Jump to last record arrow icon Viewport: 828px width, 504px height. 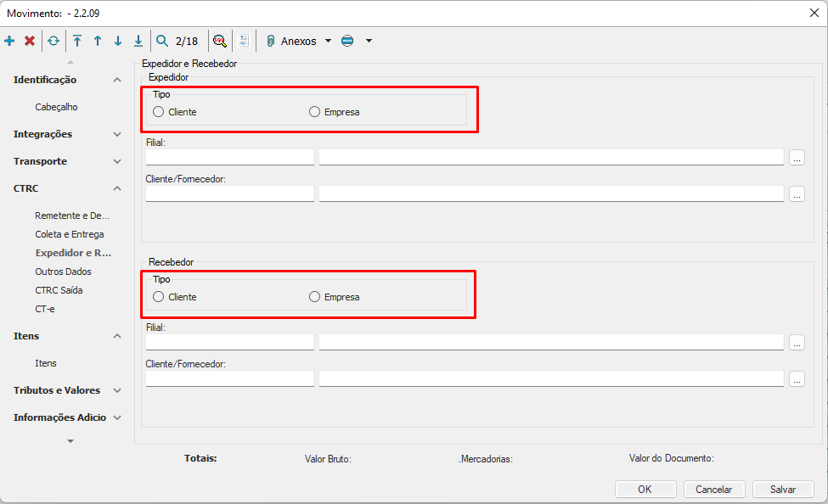tap(138, 41)
